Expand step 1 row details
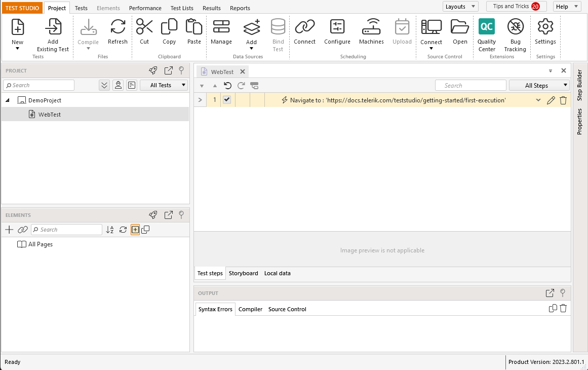Screen dimensions: 588x370 point(200,100)
